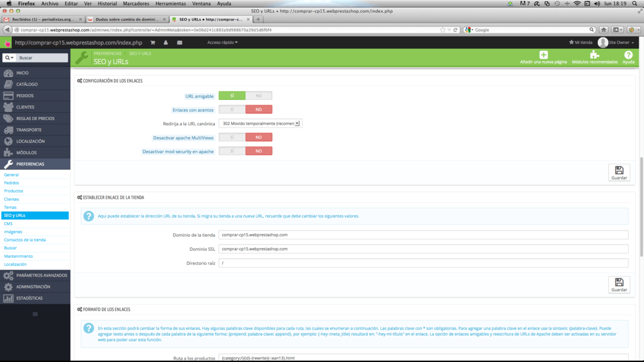Screen dimensions: 644x362
Task: Switch to Dudas sobre cambio de dominio tab
Action: [126, 19]
